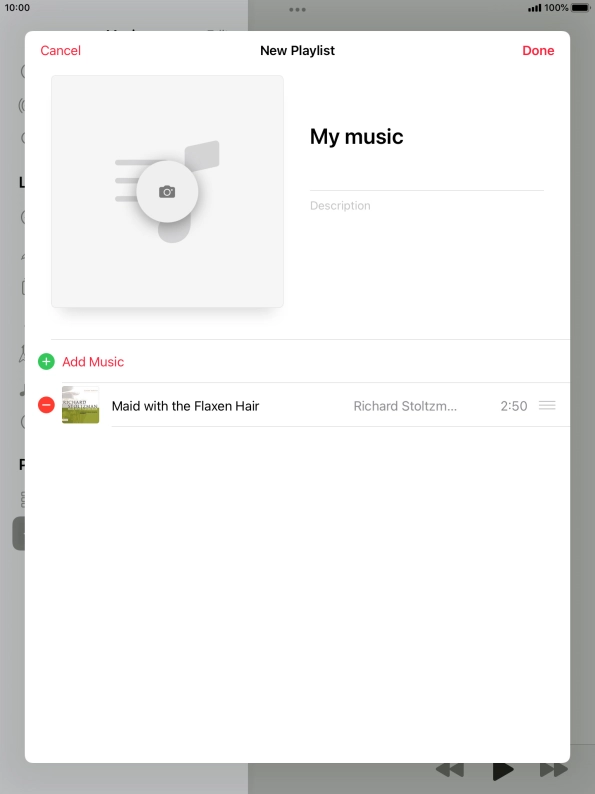Image resolution: width=595 pixels, height=794 pixels.
Task: Tap the 2:50 song duration
Action: click(513, 406)
